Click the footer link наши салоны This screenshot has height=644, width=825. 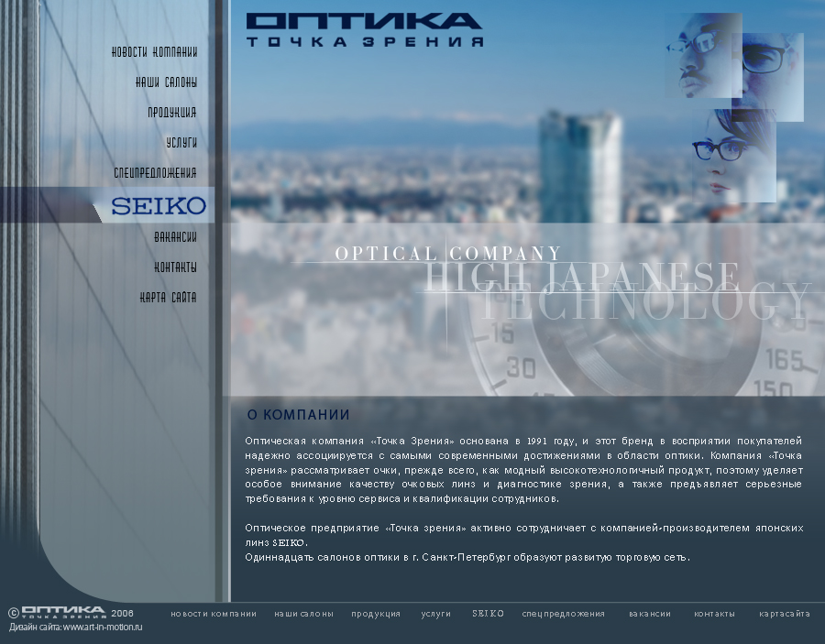[303, 614]
